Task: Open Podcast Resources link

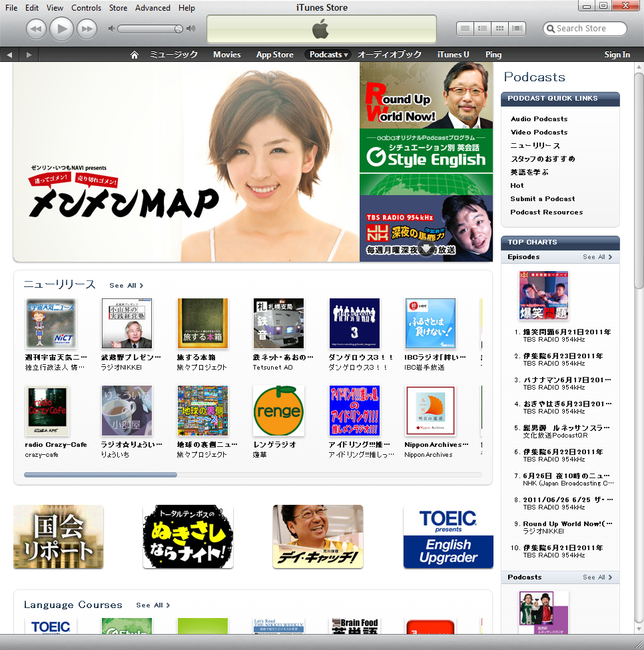Action: [x=546, y=212]
